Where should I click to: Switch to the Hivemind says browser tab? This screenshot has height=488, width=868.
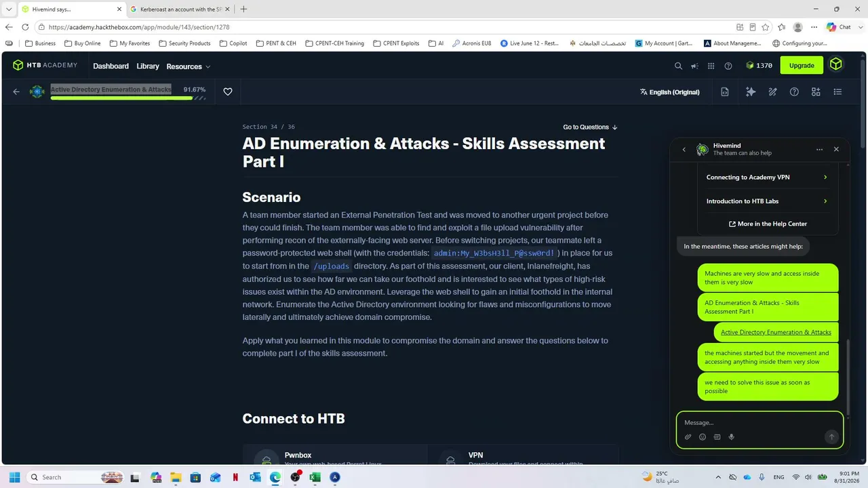pyautogui.click(x=71, y=9)
